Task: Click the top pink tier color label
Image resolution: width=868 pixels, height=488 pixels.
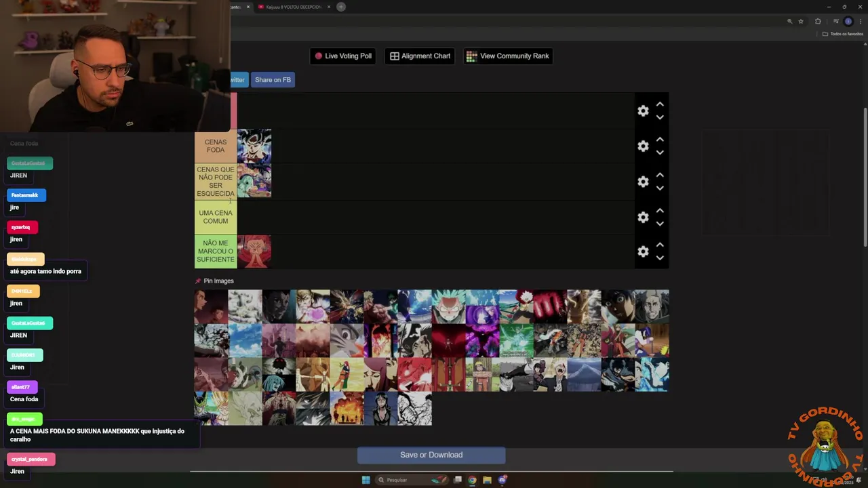Action: point(233,110)
